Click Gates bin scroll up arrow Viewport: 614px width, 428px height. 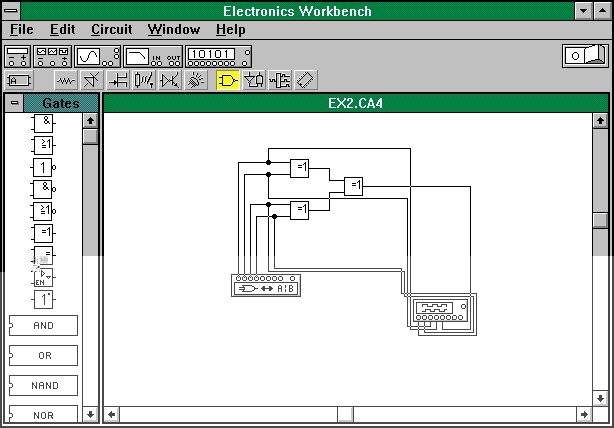pyautogui.click(x=90, y=121)
